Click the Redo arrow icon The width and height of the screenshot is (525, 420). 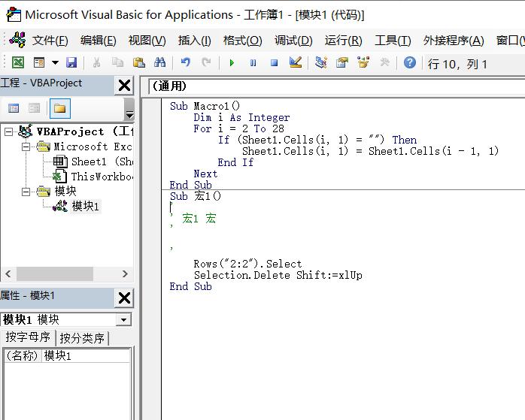click(x=206, y=62)
